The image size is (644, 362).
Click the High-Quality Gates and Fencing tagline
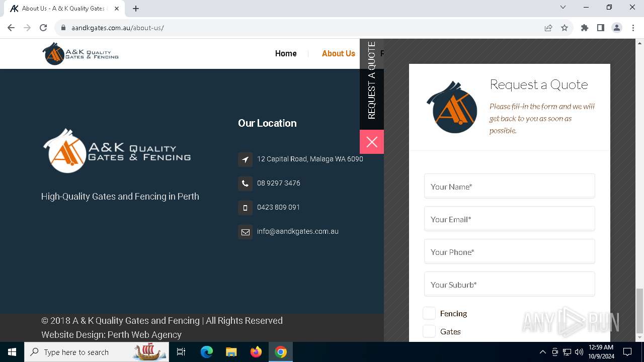(120, 196)
